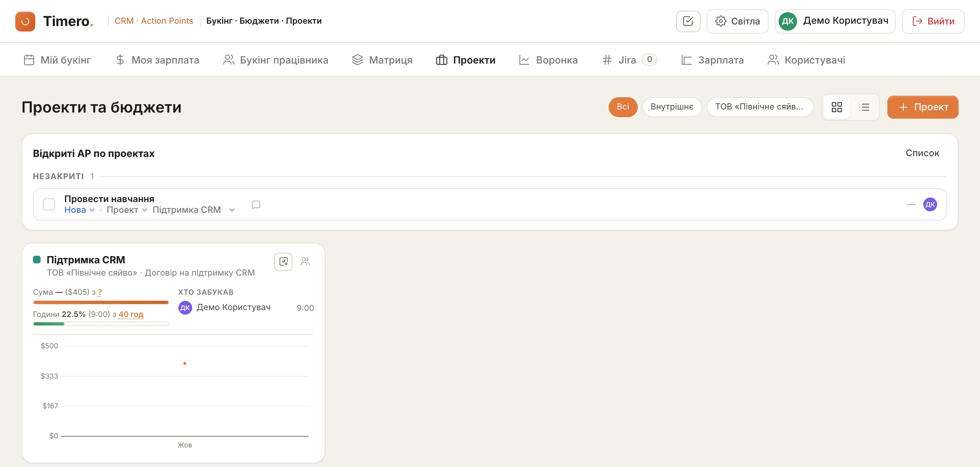Image resolution: width=980 pixels, height=467 pixels.
Task: Filter by Внутрішнє chip
Action: point(672,107)
